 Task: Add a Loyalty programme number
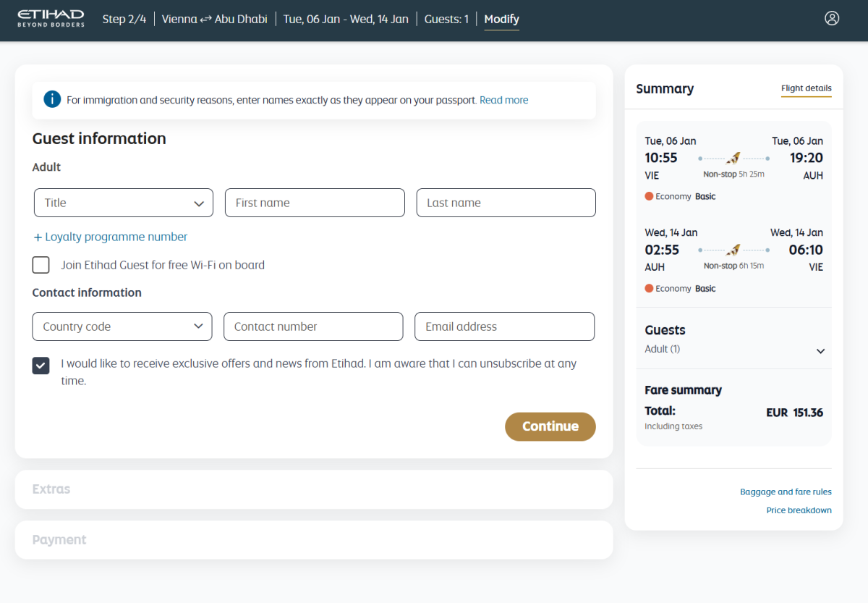(x=110, y=237)
